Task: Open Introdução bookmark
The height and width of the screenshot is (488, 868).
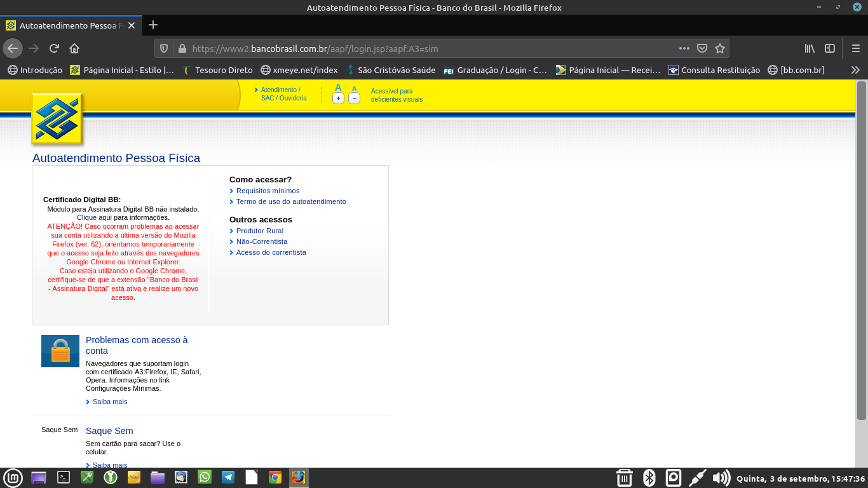Action: [35, 70]
